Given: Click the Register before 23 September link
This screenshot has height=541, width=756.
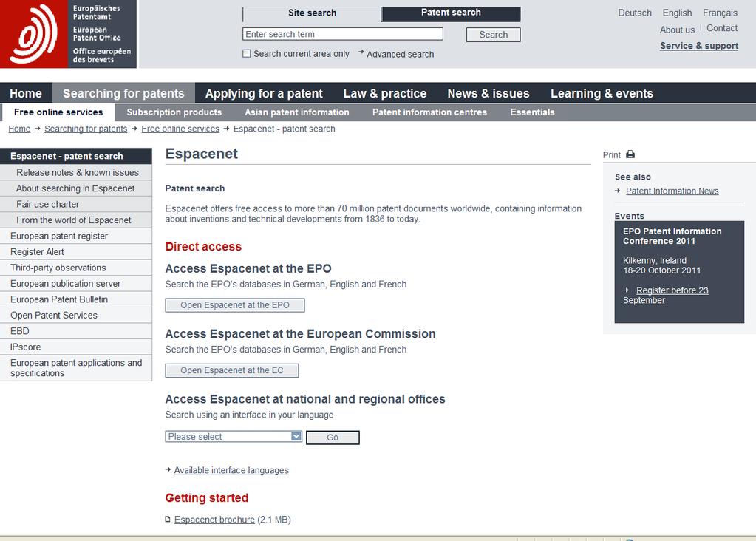Looking at the screenshot, I should (666, 295).
